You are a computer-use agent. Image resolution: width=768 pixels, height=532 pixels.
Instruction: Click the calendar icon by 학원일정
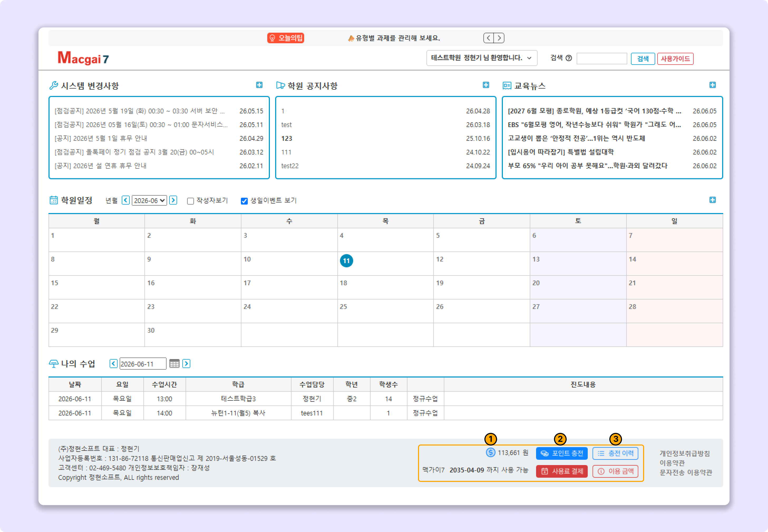pyautogui.click(x=54, y=200)
